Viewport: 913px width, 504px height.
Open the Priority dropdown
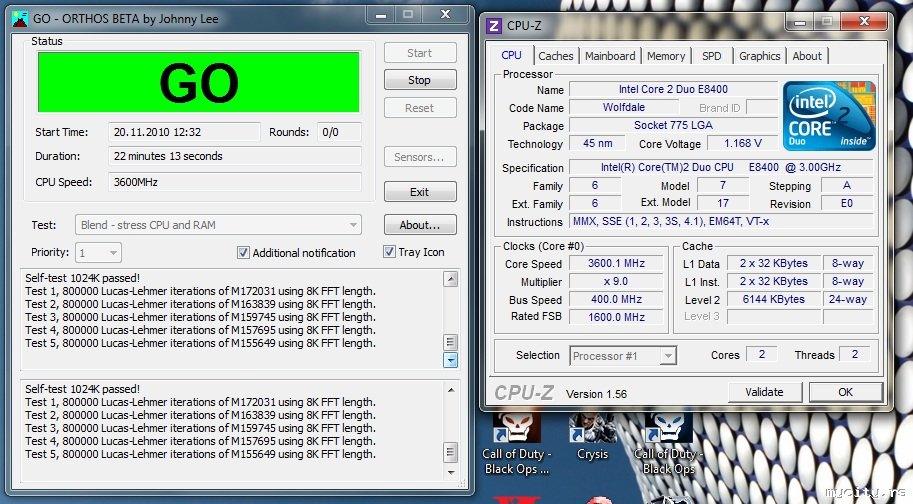(98, 253)
